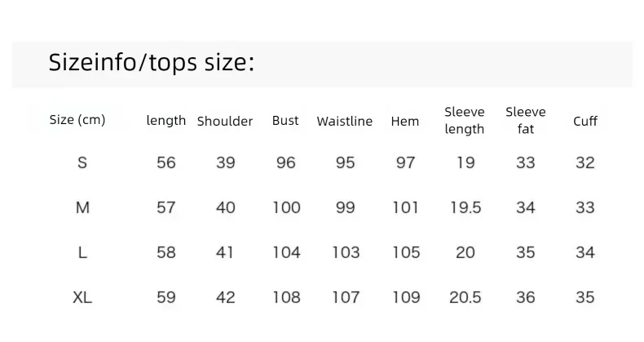Viewport: 644px width, 342px height.
Task: Click the waistline value 103
Action: pos(346,252)
